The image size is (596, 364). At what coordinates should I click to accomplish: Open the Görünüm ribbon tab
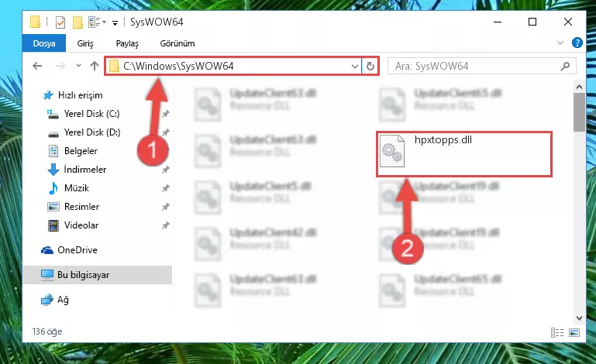click(177, 43)
